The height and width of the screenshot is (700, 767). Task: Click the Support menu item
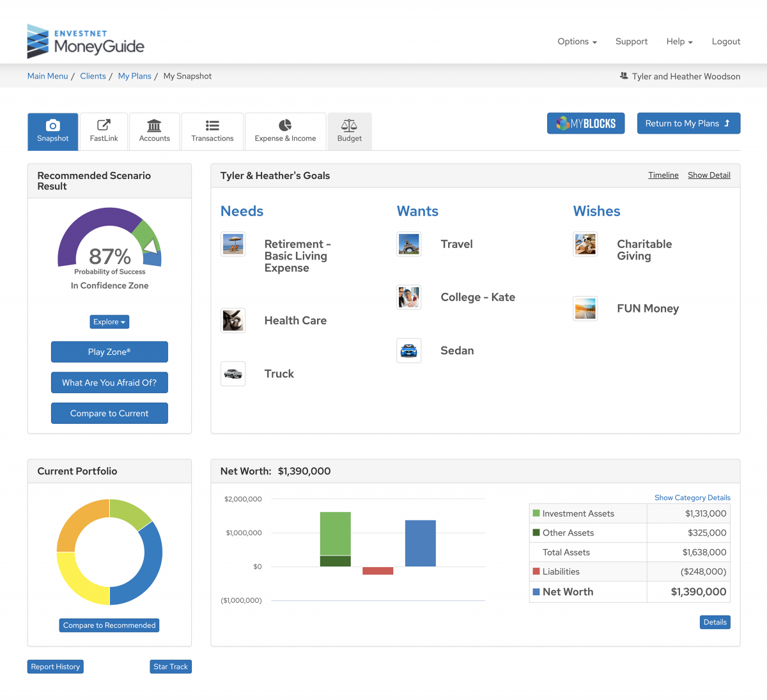tap(631, 42)
